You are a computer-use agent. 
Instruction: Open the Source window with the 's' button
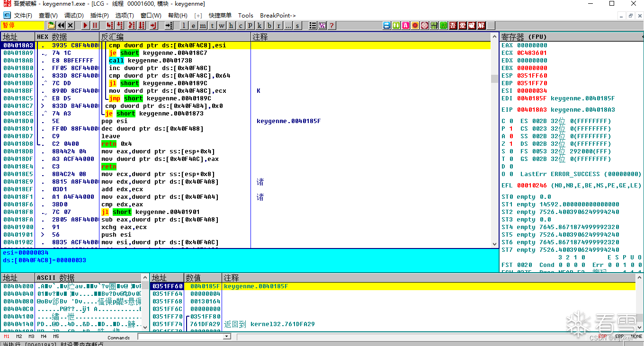pyautogui.click(x=297, y=26)
